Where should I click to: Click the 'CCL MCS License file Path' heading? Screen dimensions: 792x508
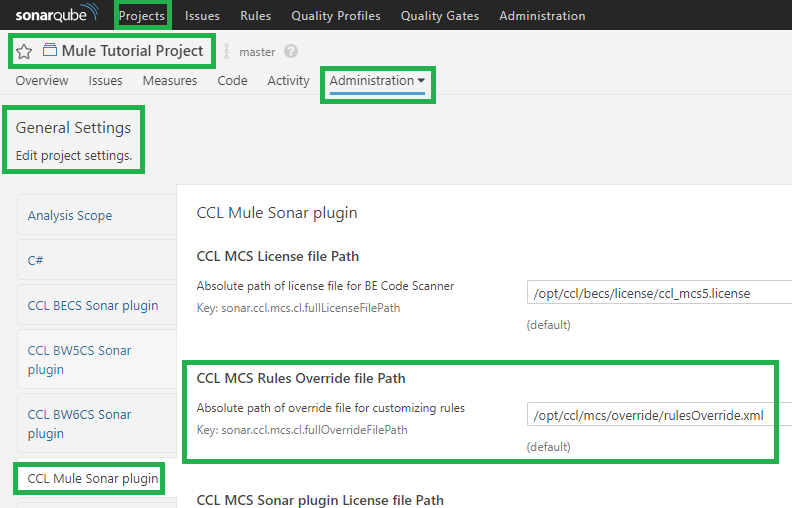coord(278,257)
